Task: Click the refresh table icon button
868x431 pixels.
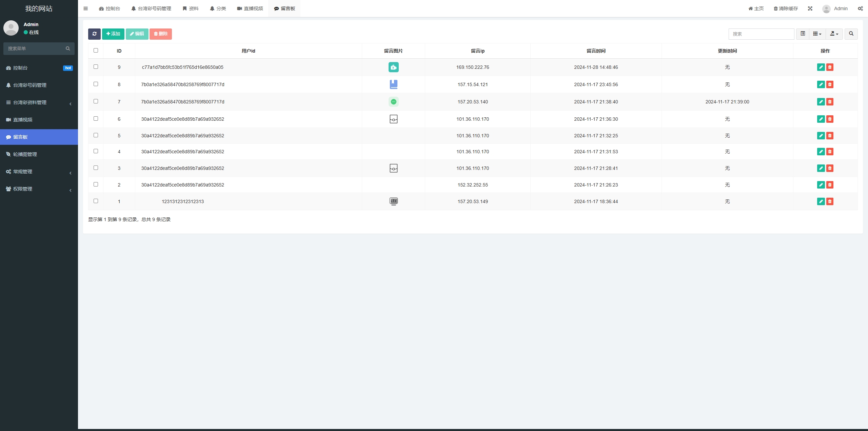Action: (94, 34)
